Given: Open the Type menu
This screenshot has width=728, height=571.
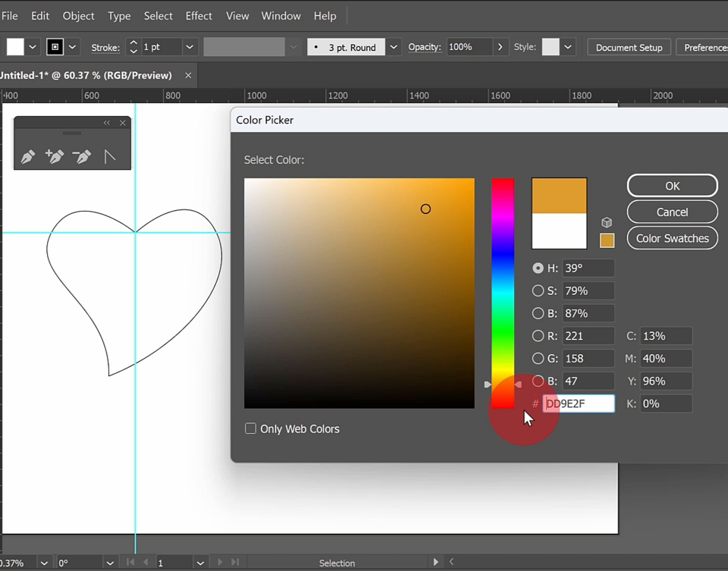Looking at the screenshot, I should (x=119, y=16).
